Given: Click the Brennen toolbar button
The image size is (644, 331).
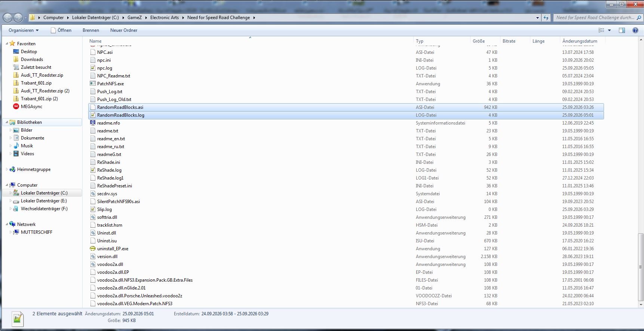Looking at the screenshot, I should tap(91, 30).
